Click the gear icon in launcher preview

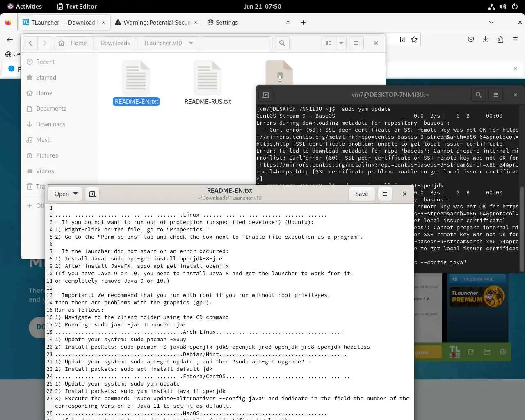[x=503, y=352]
